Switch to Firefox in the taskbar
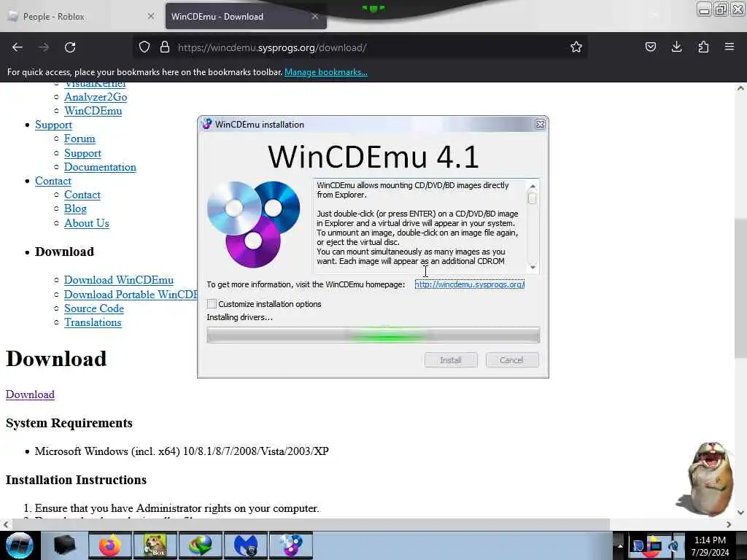This screenshot has width=747, height=560. pyautogui.click(x=109, y=545)
